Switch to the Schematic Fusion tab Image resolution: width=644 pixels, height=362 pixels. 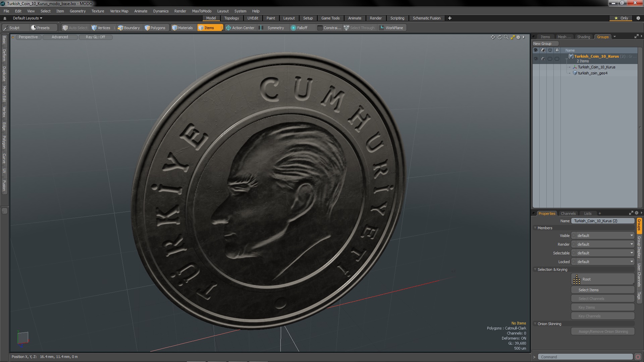[x=426, y=18]
